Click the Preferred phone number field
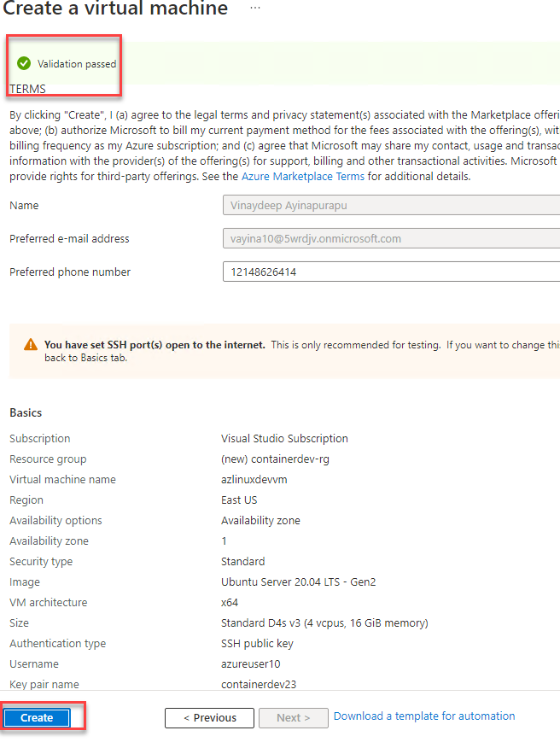The width and height of the screenshot is (560, 748). click(x=391, y=272)
